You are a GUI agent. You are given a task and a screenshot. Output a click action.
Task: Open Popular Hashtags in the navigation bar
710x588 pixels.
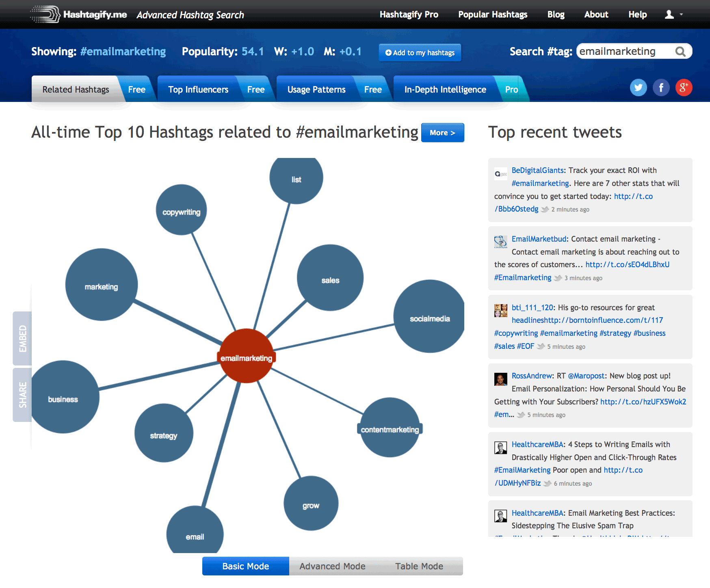(493, 15)
